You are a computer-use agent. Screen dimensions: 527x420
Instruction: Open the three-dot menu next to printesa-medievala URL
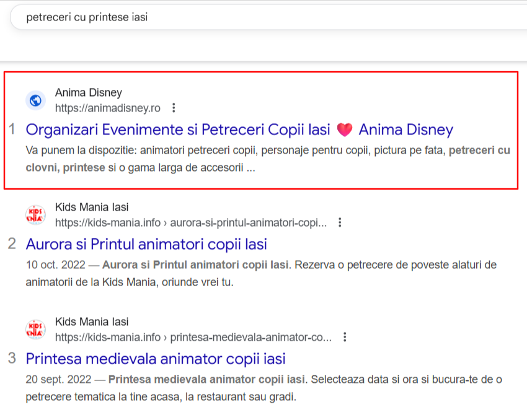pos(345,337)
